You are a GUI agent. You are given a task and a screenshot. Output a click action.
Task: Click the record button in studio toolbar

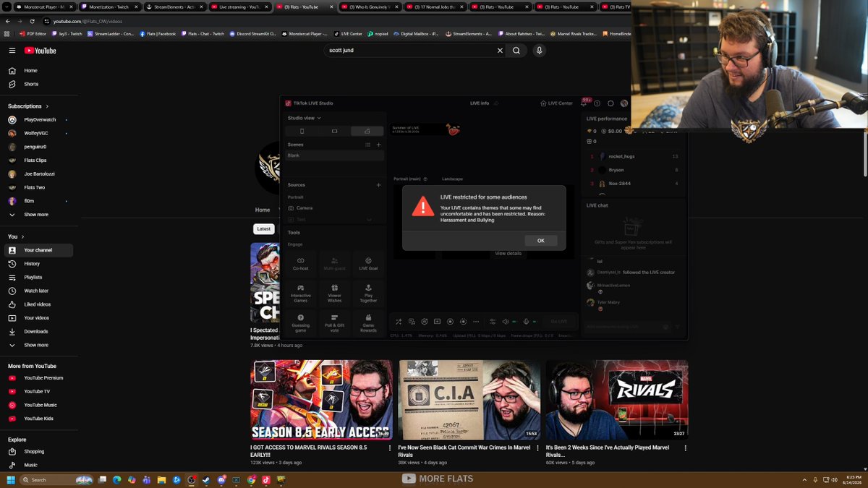point(450,322)
